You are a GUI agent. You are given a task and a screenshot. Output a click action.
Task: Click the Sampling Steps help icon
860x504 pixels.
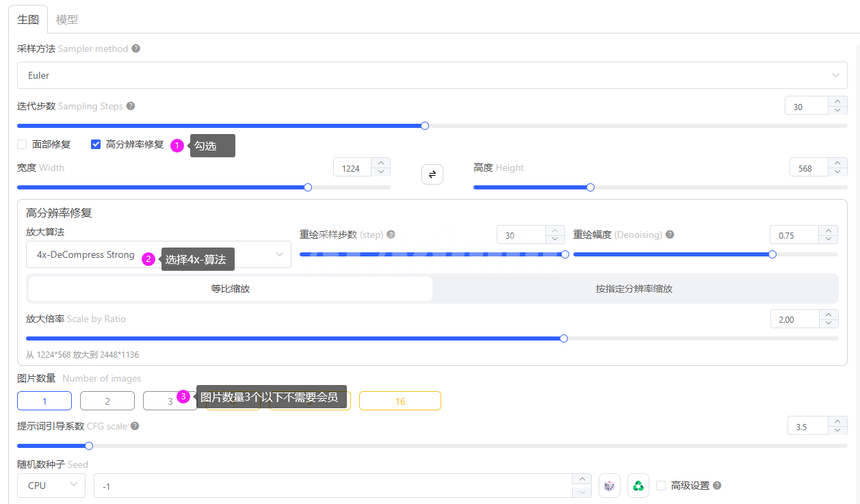click(131, 106)
